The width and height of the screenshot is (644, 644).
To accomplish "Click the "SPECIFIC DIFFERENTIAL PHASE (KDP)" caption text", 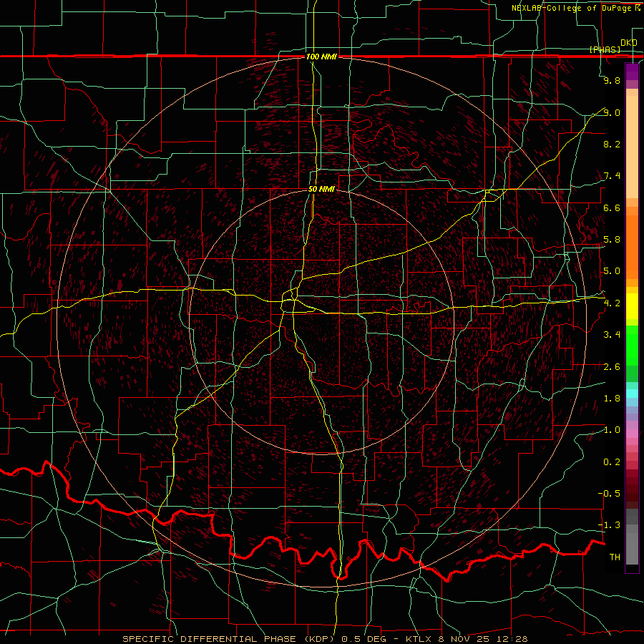I will pyautogui.click(x=230, y=639).
